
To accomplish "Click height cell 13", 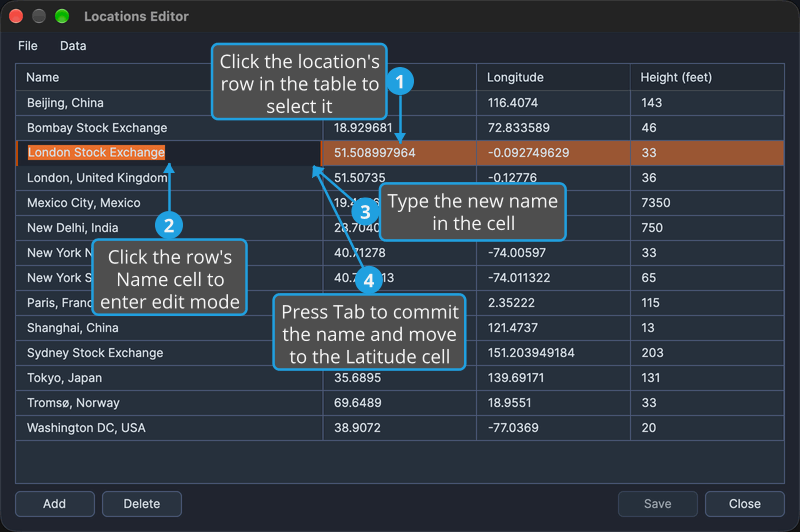I will point(707,328).
